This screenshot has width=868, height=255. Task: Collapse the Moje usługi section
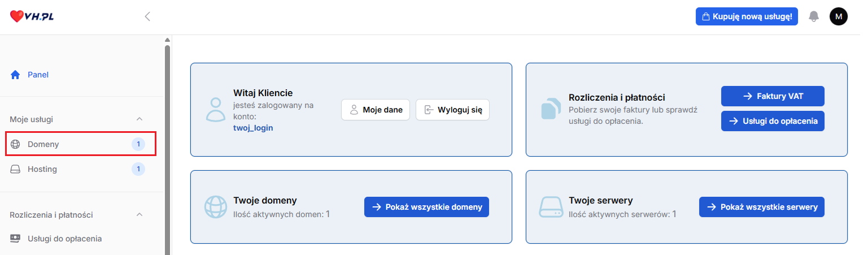pos(139,119)
